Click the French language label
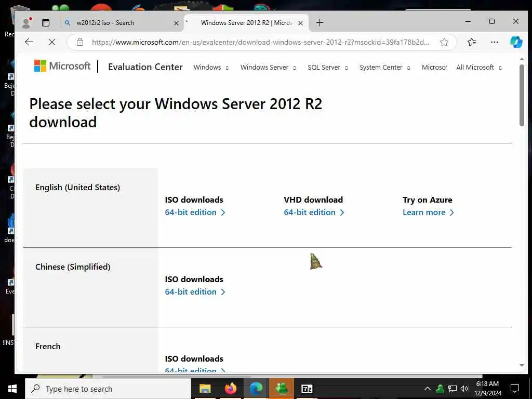Image resolution: width=532 pixels, height=399 pixels. 48,346
